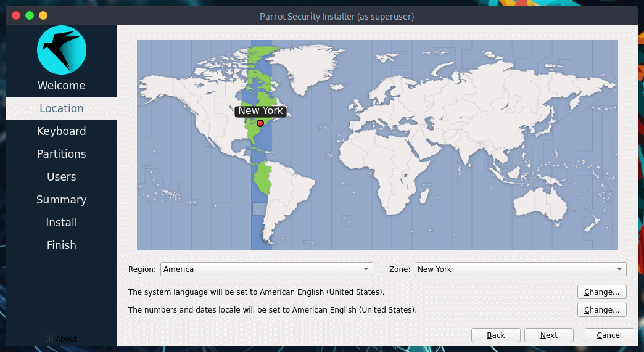Image resolution: width=644 pixels, height=352 pixels.
Task: Click the About info icon
Action: coord(49,338)
